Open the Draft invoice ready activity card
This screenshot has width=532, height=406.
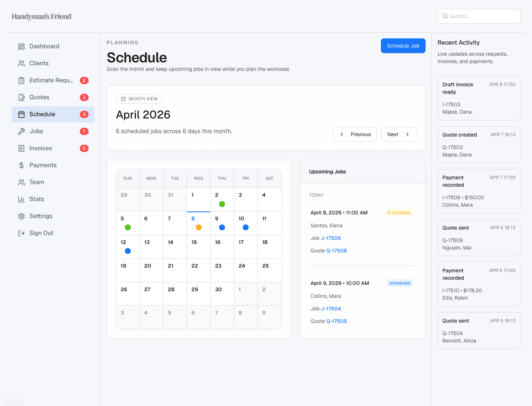(x=479, y=98)
